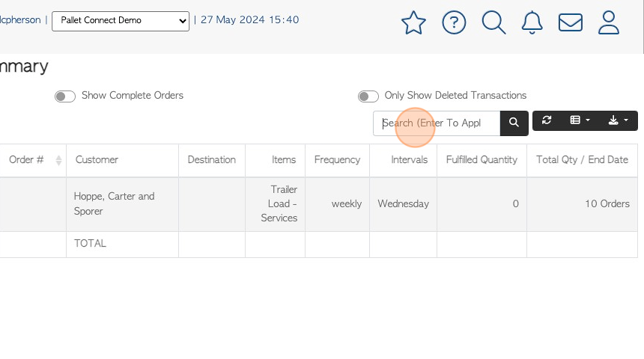
Task: Expand the table columns list dropdown
Action: [580, 120]
